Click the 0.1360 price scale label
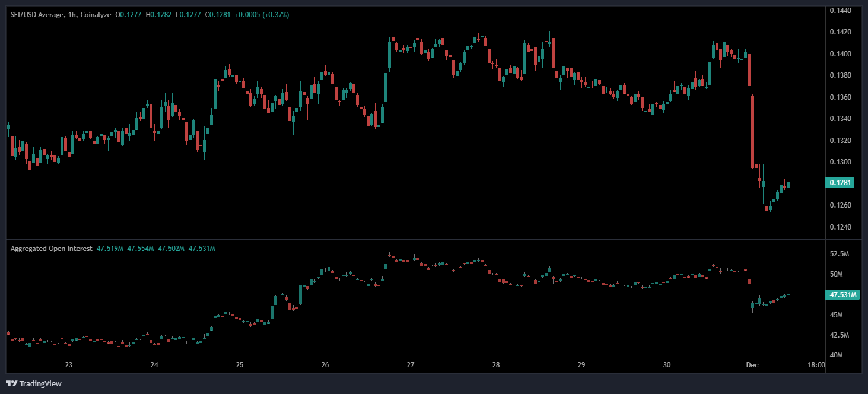Image resolution: width=868 pixels, height=394 pixels. click(x=840, y=97)
